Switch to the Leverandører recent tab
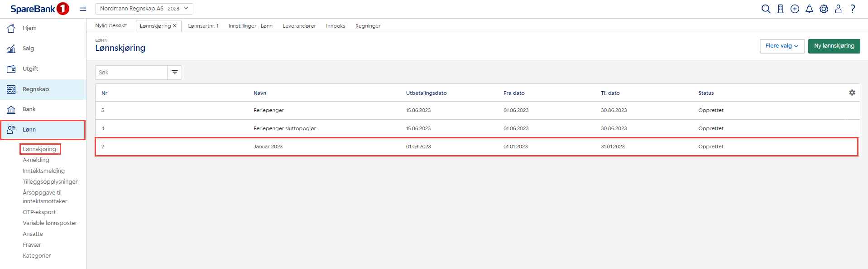Viewport: 868px width, 269px height. pyautogui.click(x=299, y=26)
